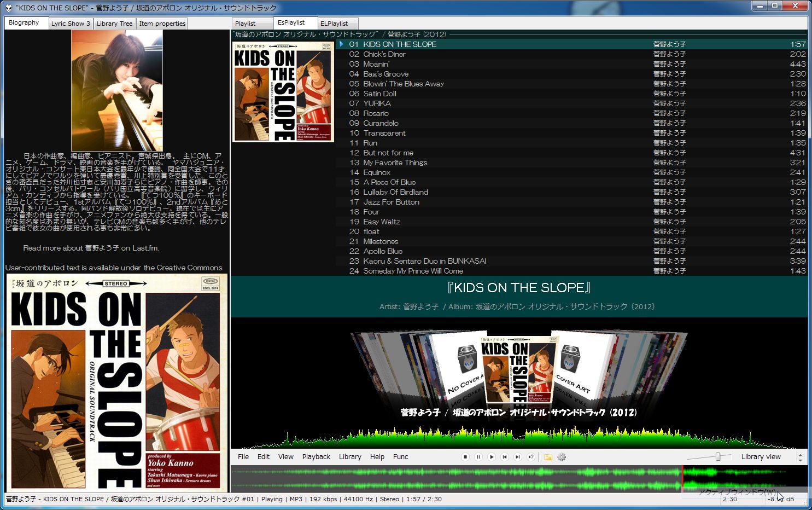Click the large album art in the bottom-left panel

point(116,383)
